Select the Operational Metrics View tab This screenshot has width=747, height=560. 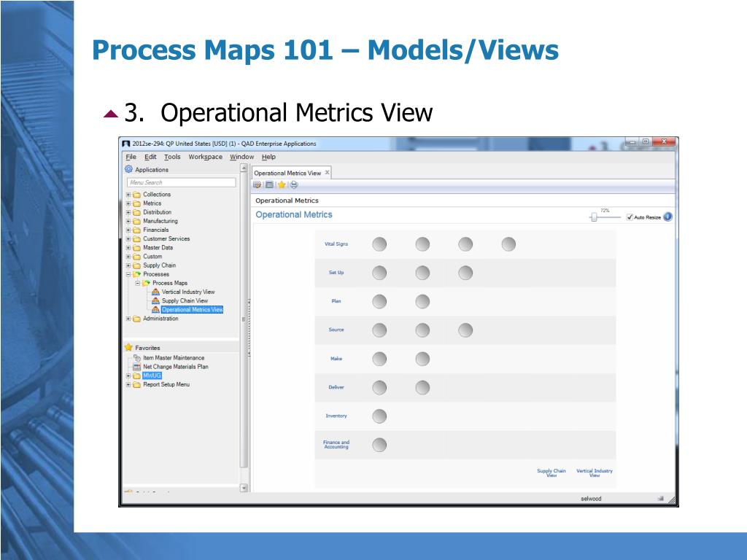click(287, 173)
